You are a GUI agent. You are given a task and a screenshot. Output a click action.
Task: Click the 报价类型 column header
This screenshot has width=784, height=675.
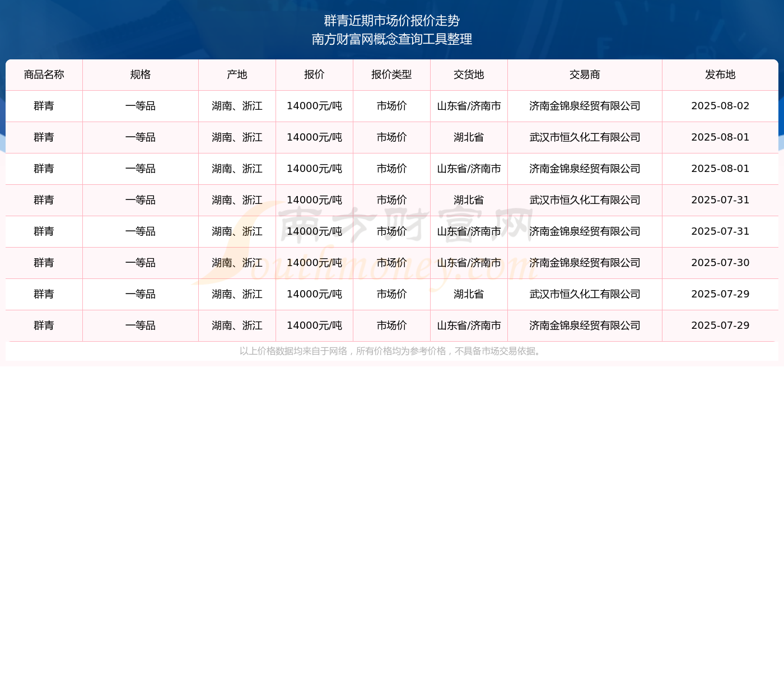click(392, 75)
